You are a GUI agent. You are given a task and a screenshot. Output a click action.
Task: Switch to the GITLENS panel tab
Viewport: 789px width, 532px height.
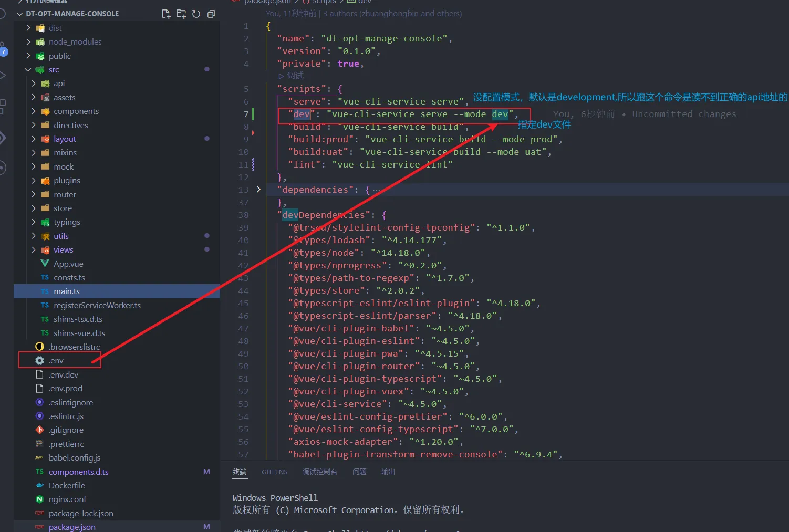274,472
